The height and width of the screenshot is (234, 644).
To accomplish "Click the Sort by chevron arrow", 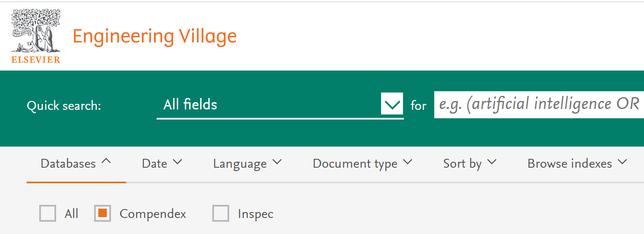I will (x=492, y=162).
